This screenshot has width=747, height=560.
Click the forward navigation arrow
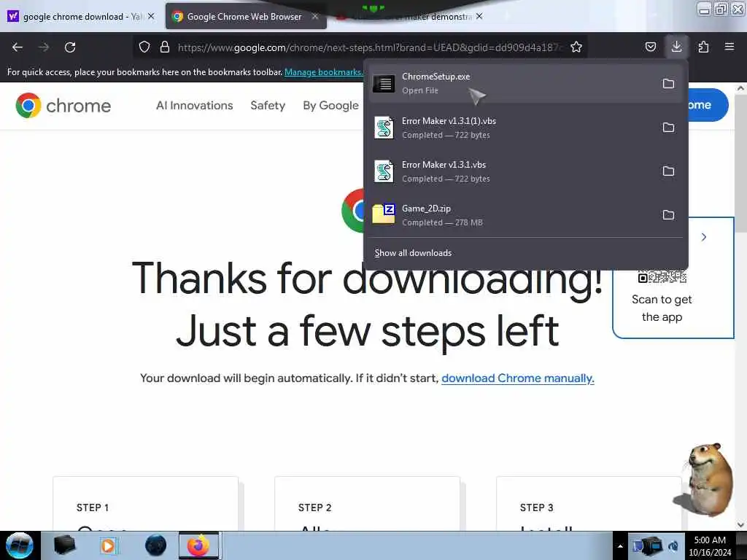[x=44, y=47]
